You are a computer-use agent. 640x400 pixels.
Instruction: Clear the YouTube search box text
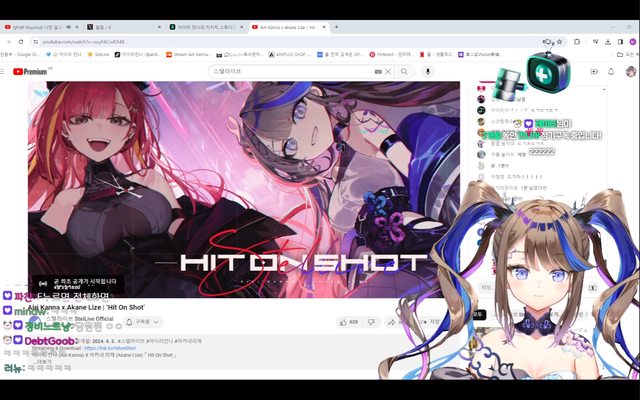coord(386,72)
